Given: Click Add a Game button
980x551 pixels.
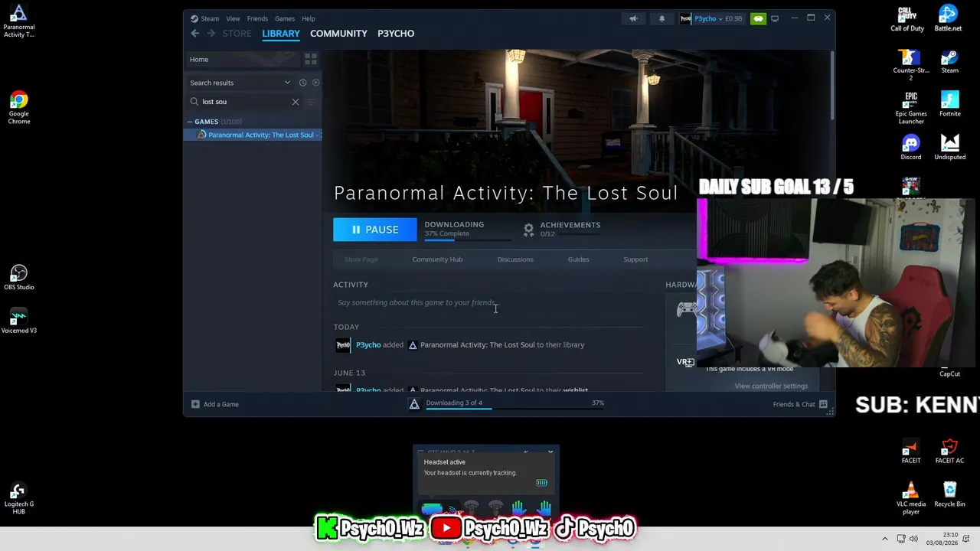Looking at the screenshot, I should pyautogui.click(x=215, y=404).
